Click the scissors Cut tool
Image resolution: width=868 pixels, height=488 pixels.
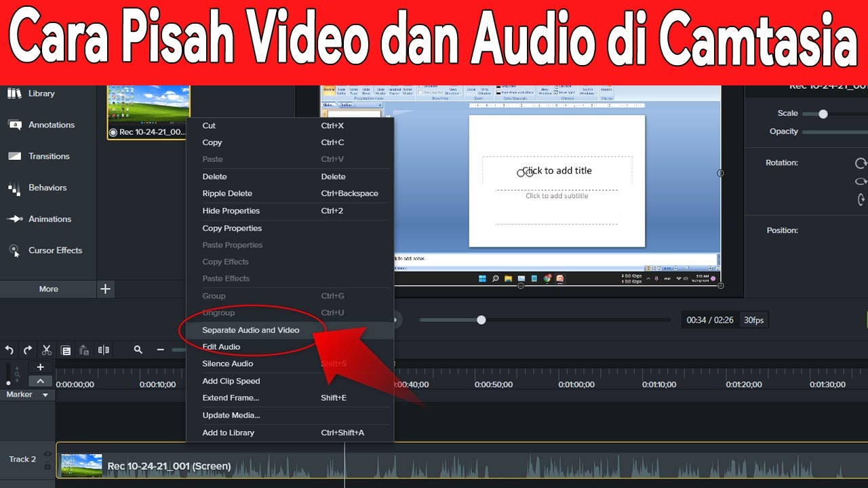tap(46, 350)
